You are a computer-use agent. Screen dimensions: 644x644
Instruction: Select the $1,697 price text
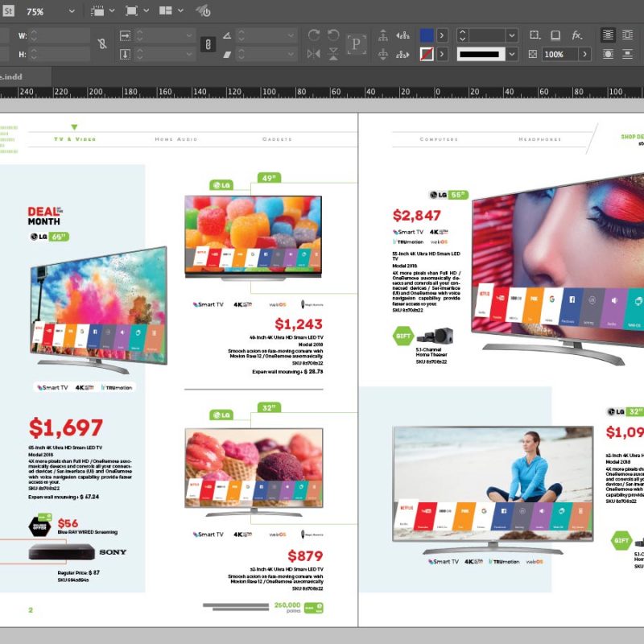66,427
